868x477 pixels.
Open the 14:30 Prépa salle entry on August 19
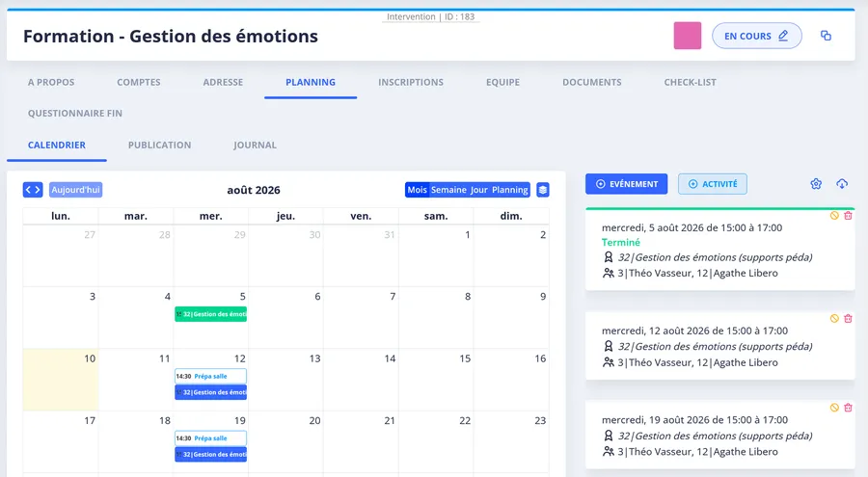coord(211,438)
